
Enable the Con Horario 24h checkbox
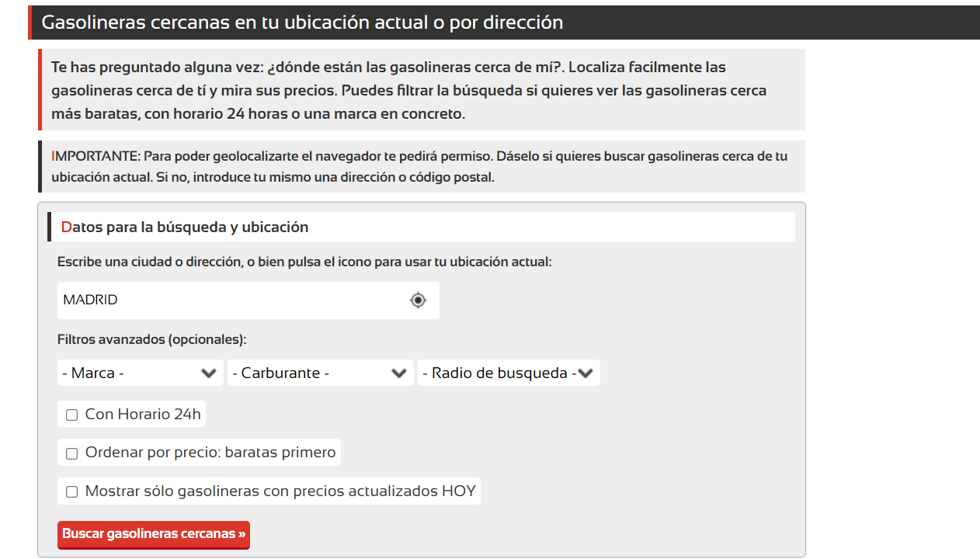tap(72, 415)
